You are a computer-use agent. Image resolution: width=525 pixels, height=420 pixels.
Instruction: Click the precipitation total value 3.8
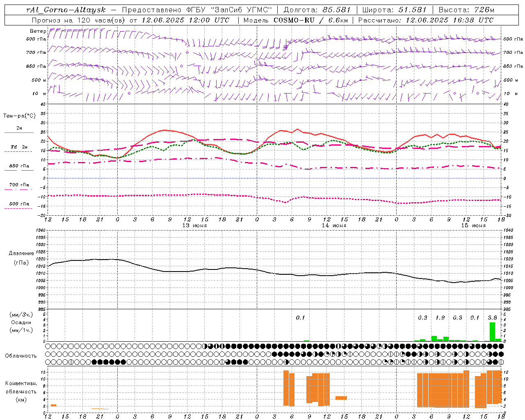492,318
